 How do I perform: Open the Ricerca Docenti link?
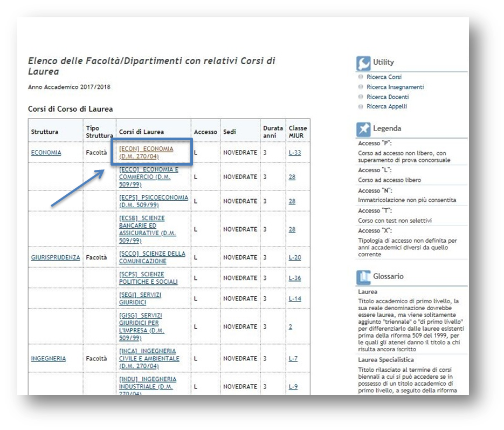(388, 97)
